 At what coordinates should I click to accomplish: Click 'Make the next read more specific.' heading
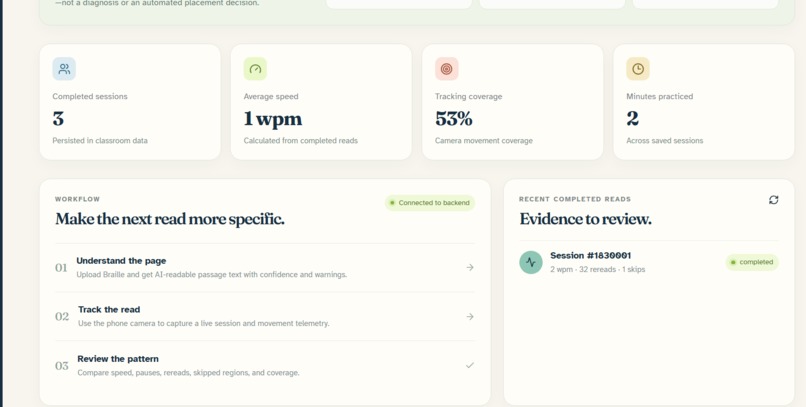coord(170,219)
